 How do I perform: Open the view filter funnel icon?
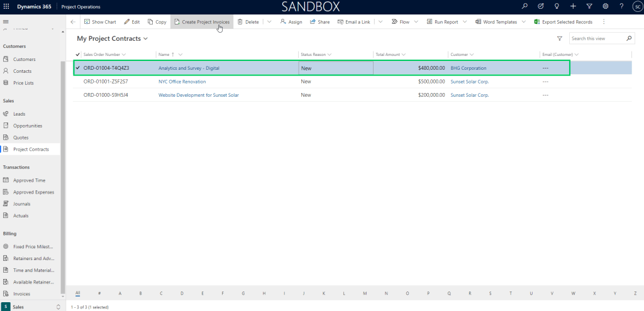(x=560, y=39)
